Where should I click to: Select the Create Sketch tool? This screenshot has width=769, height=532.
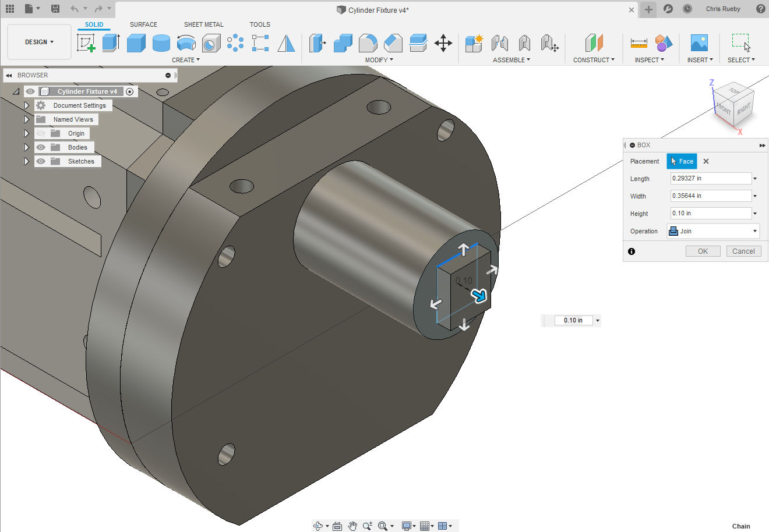tap(86, 43)
